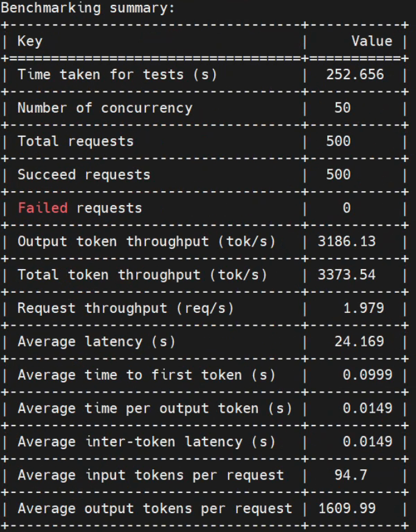Click the red 'Failed' word

pyautogui.click(x=43, y=208)
